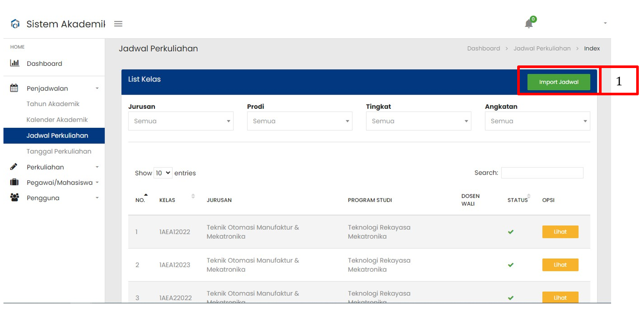Open the notification bell icon
This screenshot has width=644, height=315.
[x=529, y=24]
